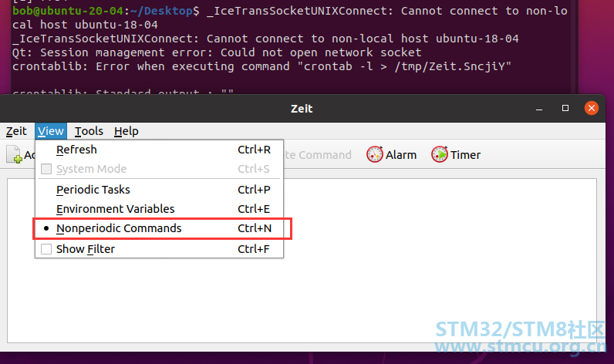
Task: Click the Timer icon
Action: 440,154
